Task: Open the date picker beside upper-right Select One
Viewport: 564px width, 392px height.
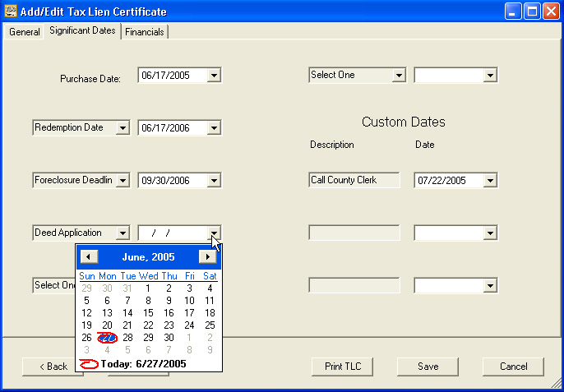Action: click(x=490, y=76)
